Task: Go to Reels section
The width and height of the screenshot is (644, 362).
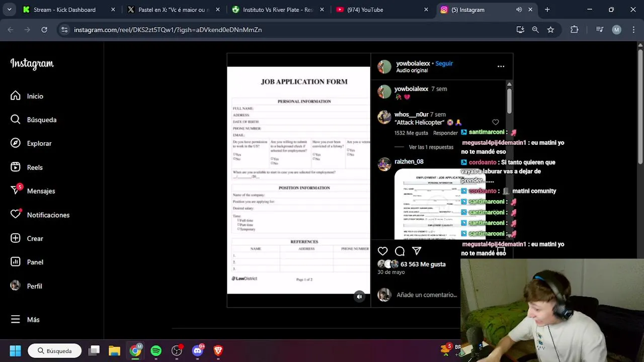Action: [x=27, y=167]
